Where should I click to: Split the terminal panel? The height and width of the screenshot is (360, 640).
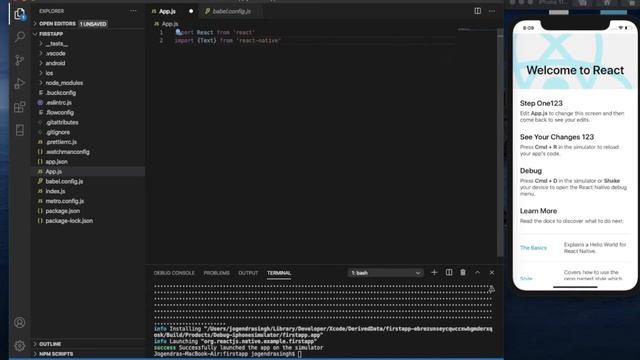tap(449, 272)
